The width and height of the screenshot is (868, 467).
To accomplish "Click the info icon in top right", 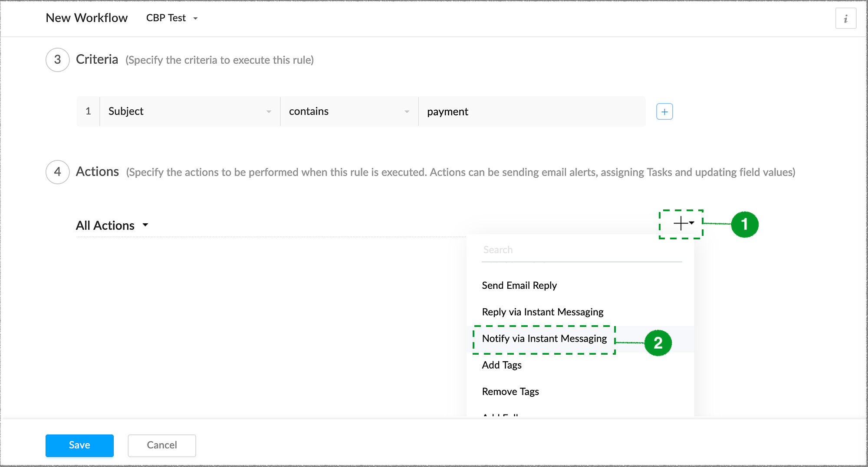I will [845, 19].
